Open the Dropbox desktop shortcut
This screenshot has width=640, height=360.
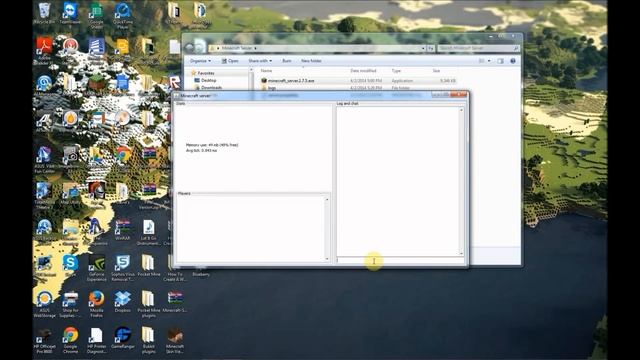pyautogui.click(x=122, y=302)
